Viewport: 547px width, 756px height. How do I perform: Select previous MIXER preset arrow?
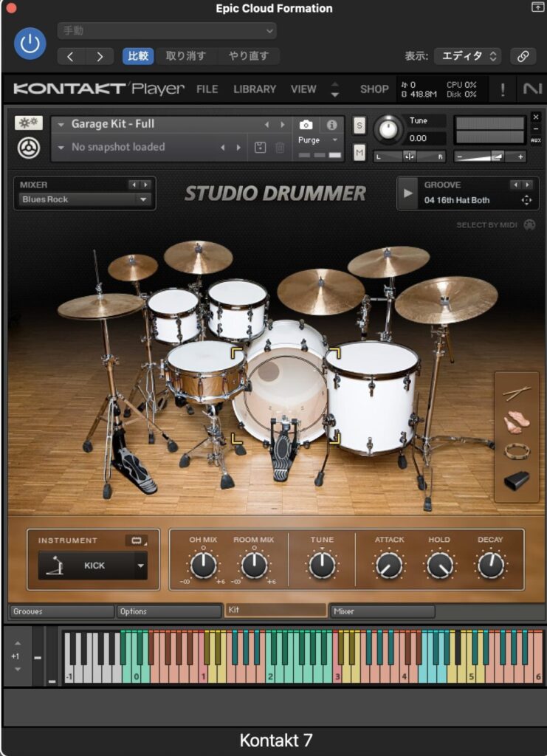coord(134,185)
